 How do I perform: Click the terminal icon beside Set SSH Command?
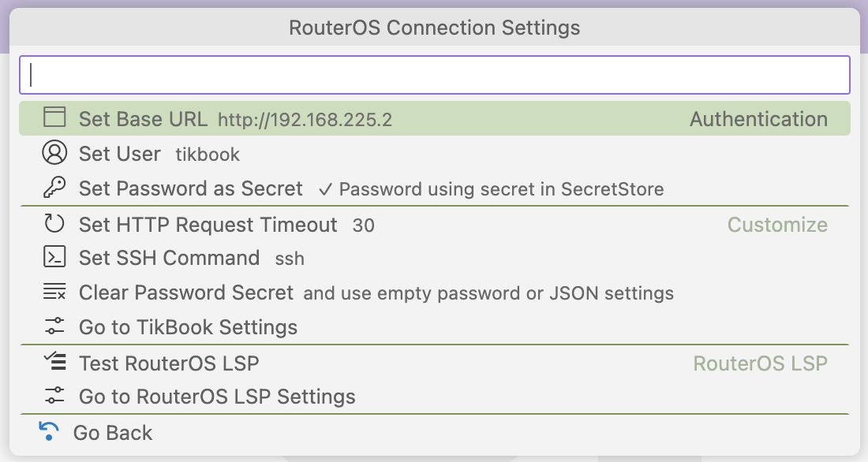[x=54, y=257]
